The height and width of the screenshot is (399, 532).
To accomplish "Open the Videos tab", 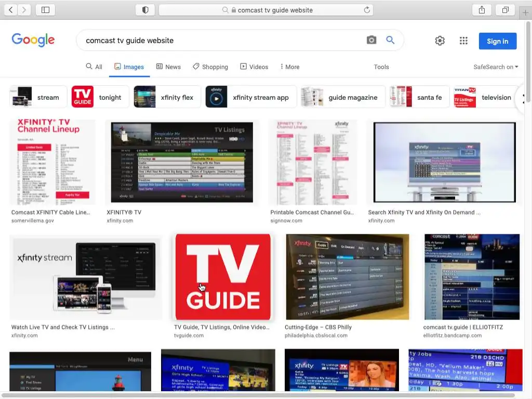I will tap(254, 67).
